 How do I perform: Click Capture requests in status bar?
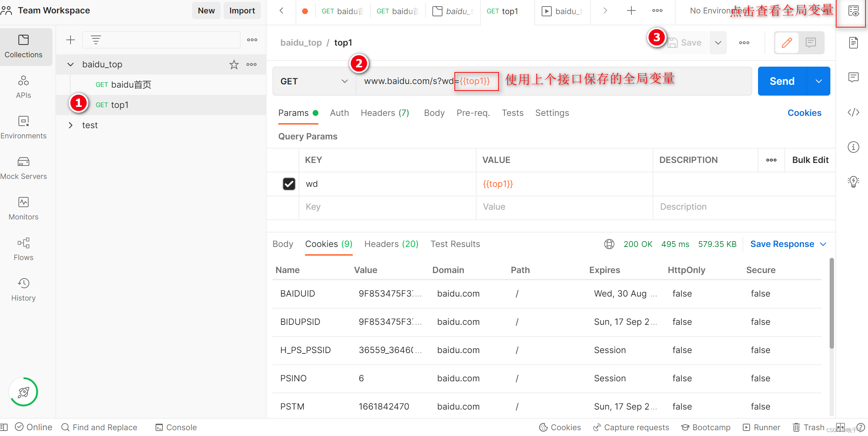point(631,427)
